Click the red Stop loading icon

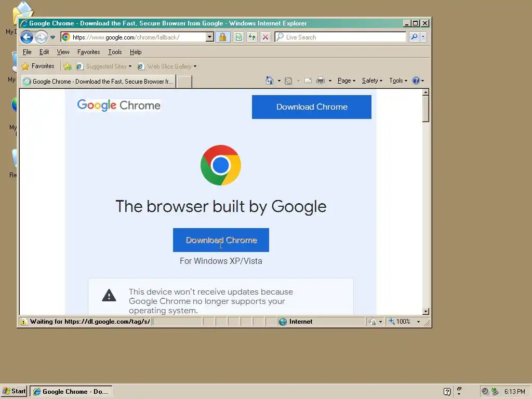265,37
